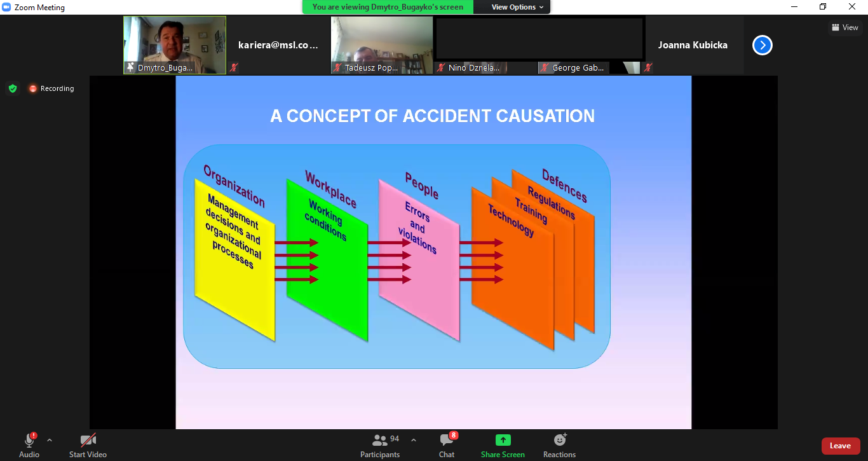Click the pink People panel in slide
This screenshot has width=868, height=461.
coord(419,261)
